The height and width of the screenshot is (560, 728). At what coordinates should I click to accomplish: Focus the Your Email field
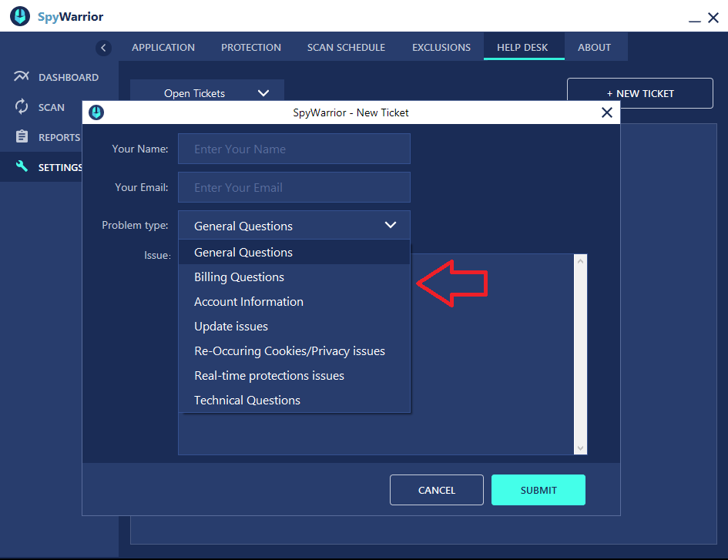point(294,187)
